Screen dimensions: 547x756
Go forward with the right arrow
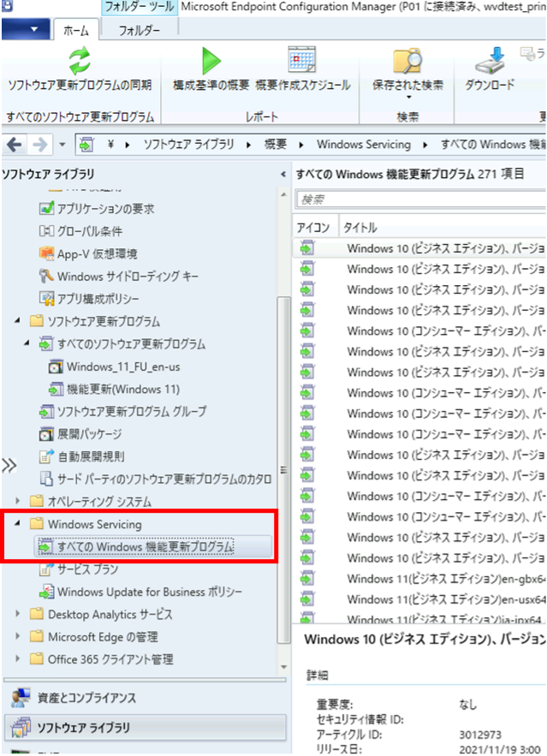40,144
